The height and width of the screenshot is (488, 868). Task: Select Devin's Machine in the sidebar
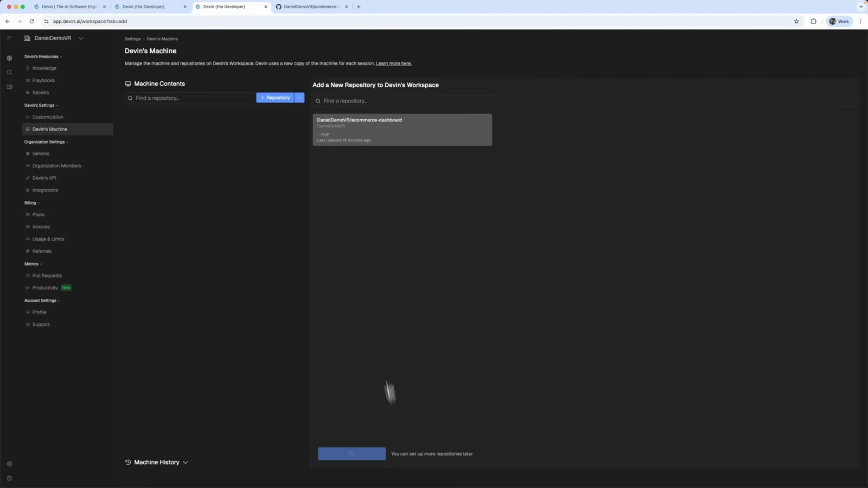(67, 129)
